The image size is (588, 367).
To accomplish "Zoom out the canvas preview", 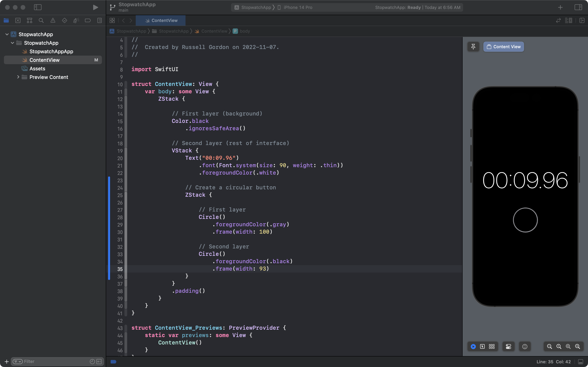I will [549, 346].
